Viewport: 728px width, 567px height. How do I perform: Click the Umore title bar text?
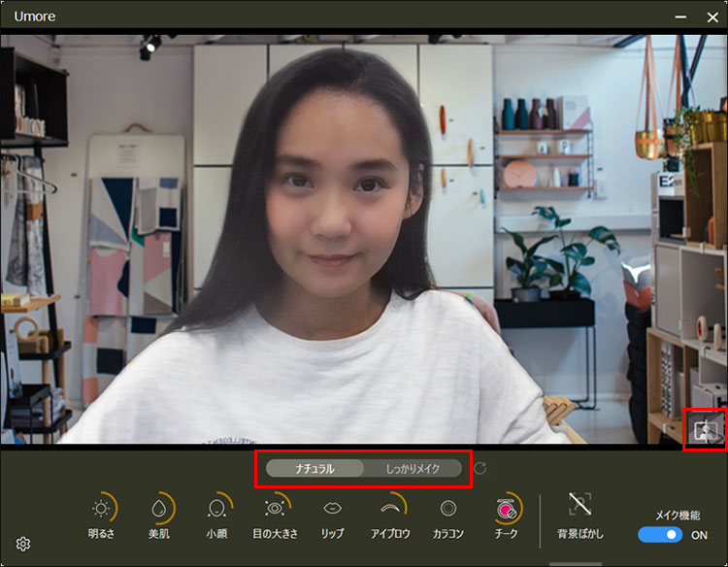click(35, 17)
